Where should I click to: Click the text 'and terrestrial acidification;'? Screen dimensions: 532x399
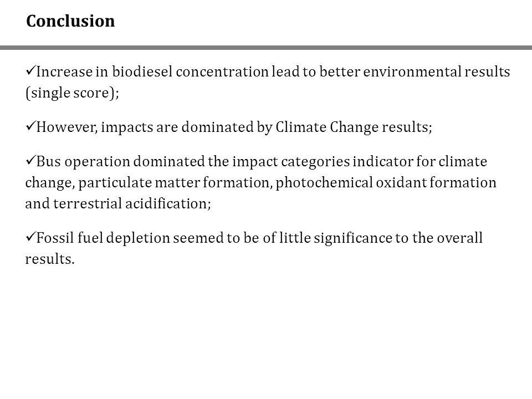(118, 203)
